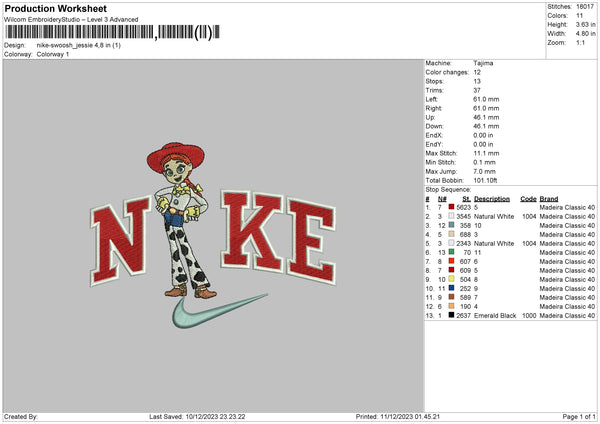
Task: Click Natural White description in stop row 5
Action: (494, 243)
